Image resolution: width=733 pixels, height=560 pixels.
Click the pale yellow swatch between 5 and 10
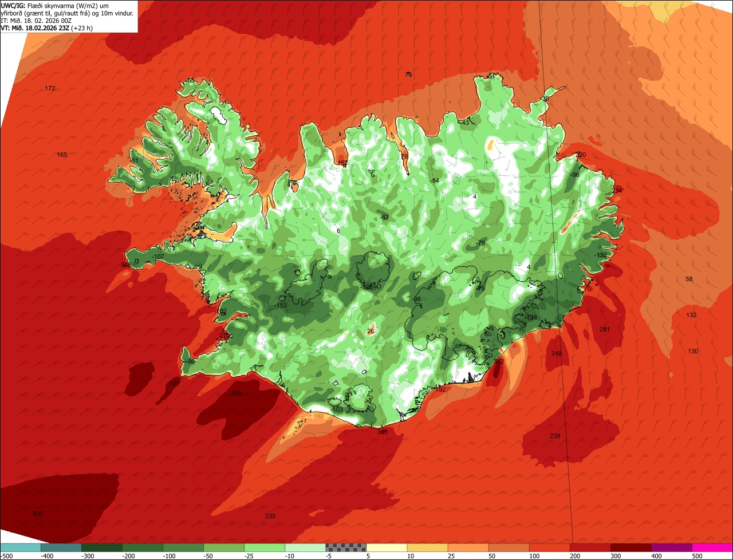click(x=387, y=547)
